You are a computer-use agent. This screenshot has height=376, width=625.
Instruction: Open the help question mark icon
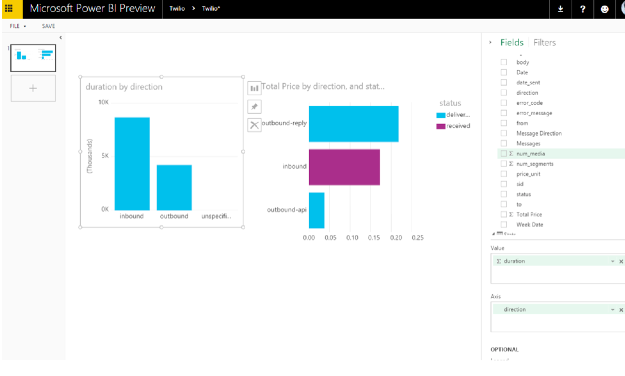[582, 9]
